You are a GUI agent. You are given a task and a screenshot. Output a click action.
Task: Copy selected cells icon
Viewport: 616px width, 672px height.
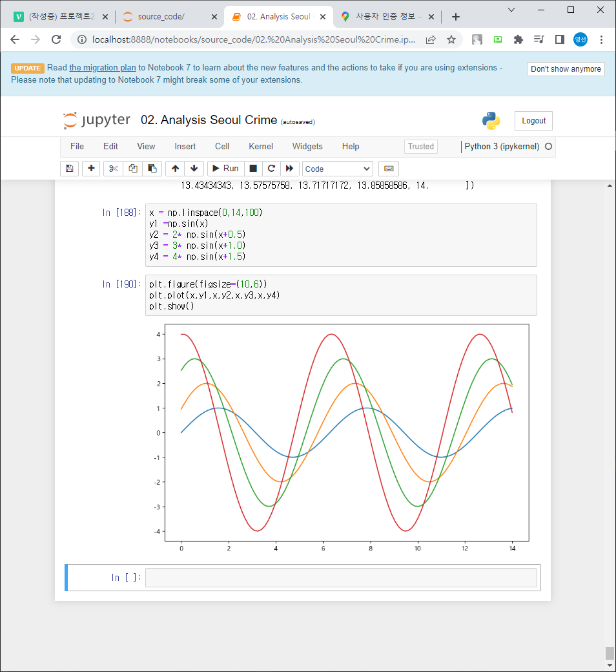133,169
